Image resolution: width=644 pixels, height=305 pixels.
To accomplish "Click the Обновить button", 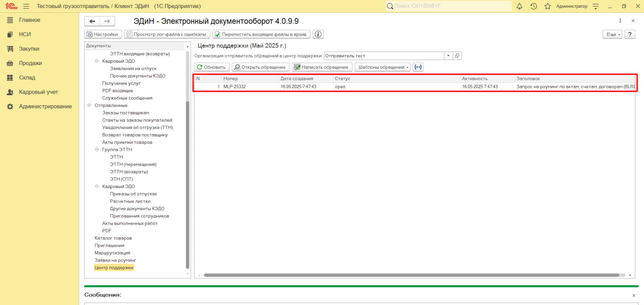I will [212, 67].
